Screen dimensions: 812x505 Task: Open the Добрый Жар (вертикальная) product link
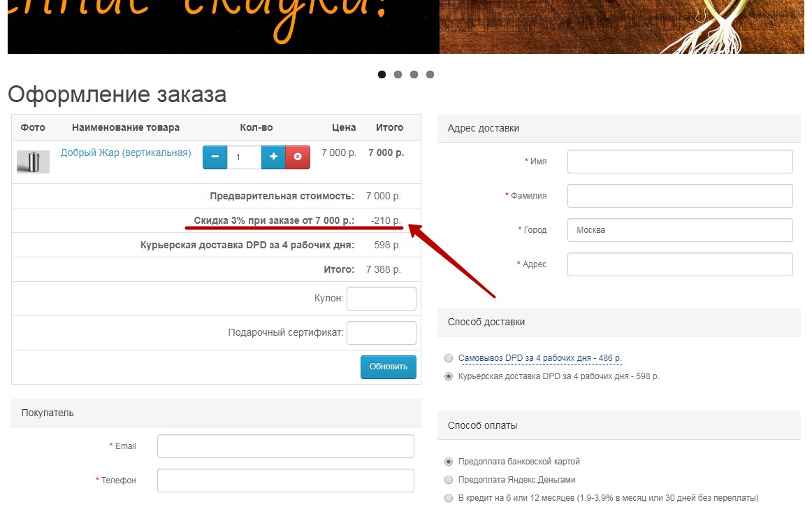coord(126,152)
